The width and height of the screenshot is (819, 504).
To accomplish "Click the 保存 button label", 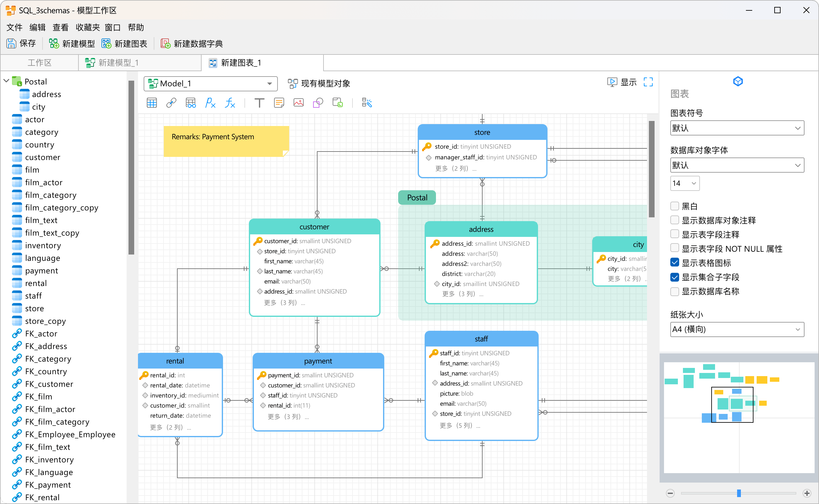I will (28, 43).
